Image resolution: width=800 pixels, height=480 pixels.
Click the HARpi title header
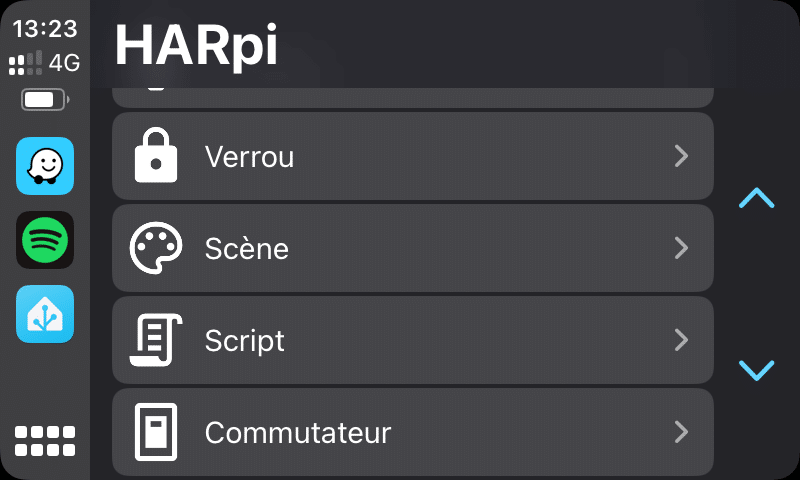196,46
